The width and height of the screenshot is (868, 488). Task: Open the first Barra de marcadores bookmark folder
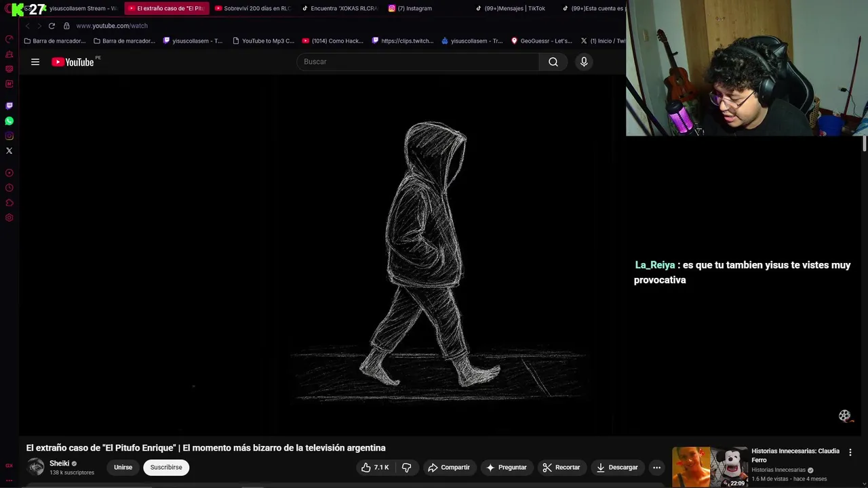(55, 41)
